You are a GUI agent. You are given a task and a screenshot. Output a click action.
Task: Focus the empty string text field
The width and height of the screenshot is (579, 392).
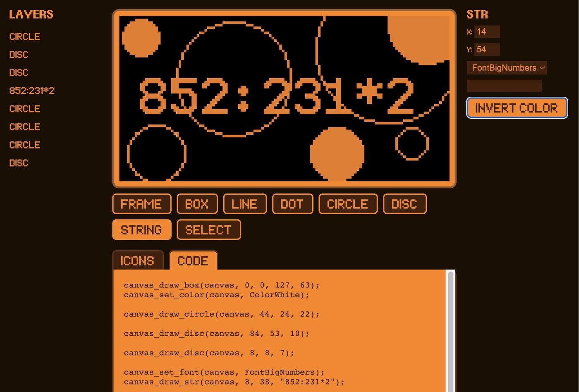(x=504, y=86)
